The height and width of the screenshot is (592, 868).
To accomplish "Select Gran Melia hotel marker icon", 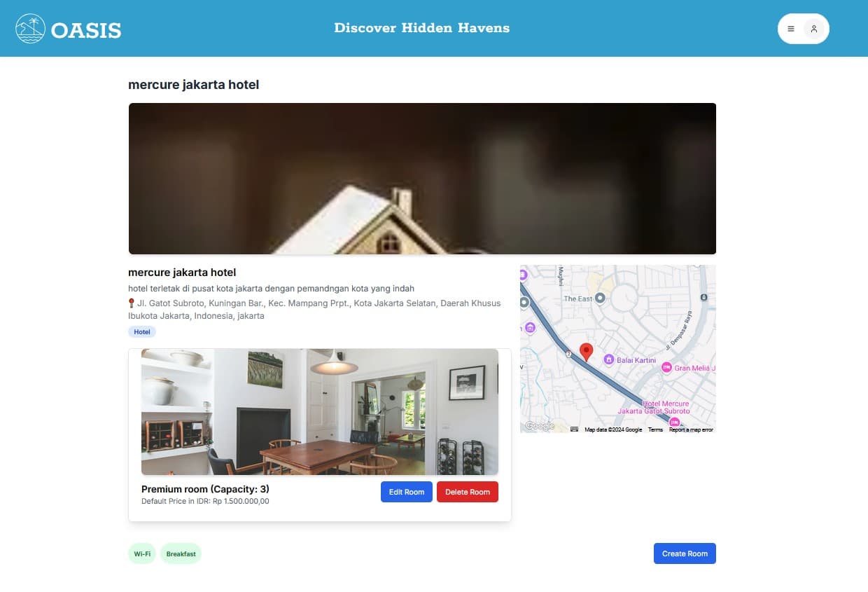I will coord(666,367).
